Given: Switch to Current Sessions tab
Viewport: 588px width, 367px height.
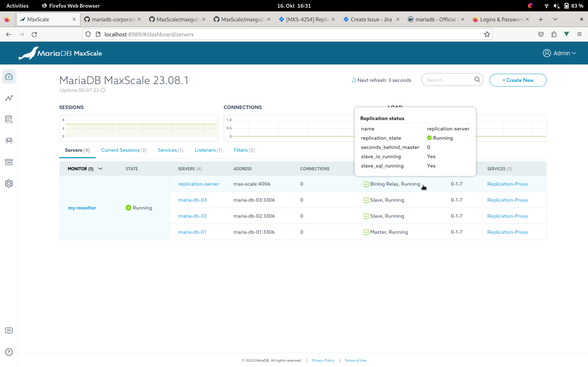Looking at the screenshot, I should tap(124, 150).
